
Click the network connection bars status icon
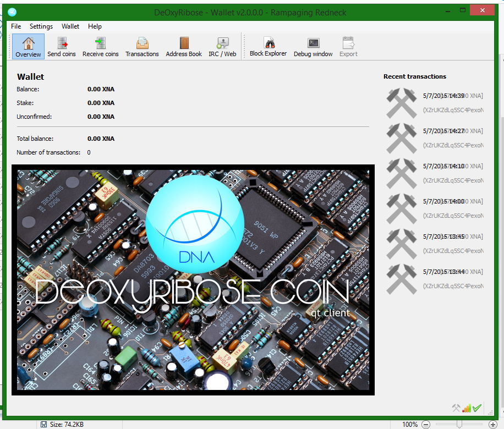coord(467,408)
